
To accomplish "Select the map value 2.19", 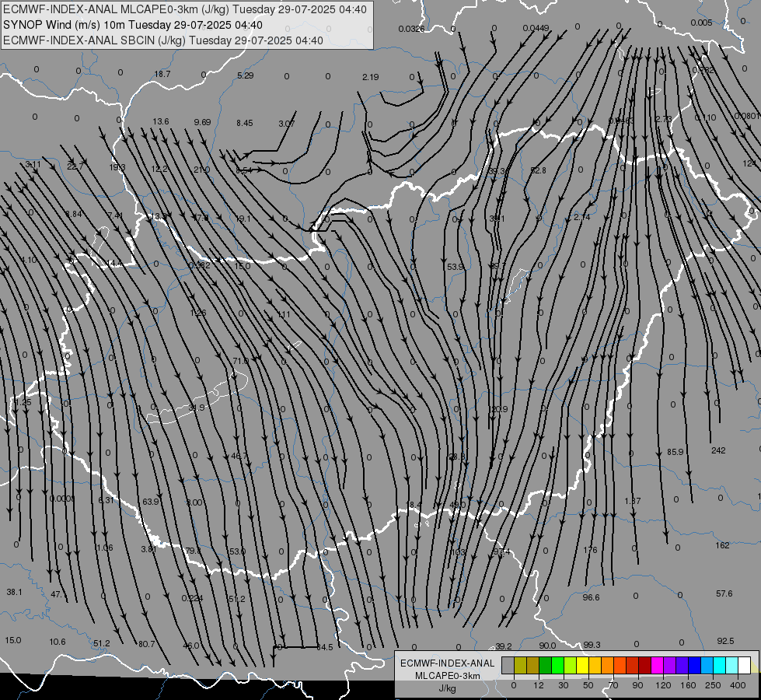I will (x=370, y=77).
